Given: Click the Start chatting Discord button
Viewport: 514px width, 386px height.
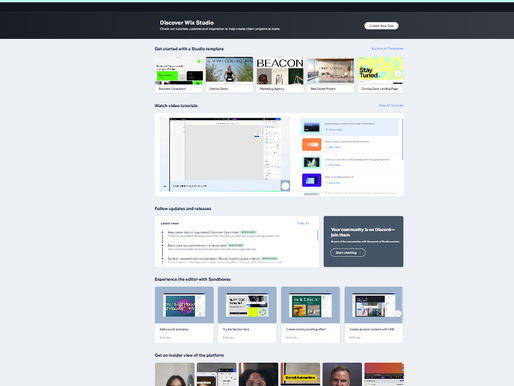Looking at the screenshot, I should (348, 253).
